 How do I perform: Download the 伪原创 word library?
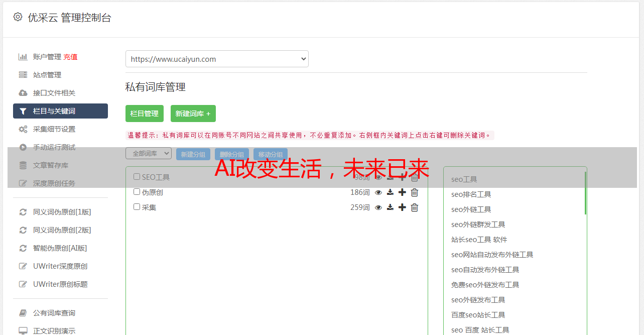[390, 192]
